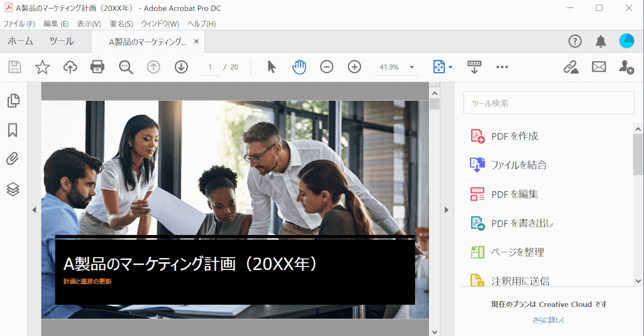The image size is (644, 336).
Task: Zoom out with the minus circle icon
Action: (327, 67)
